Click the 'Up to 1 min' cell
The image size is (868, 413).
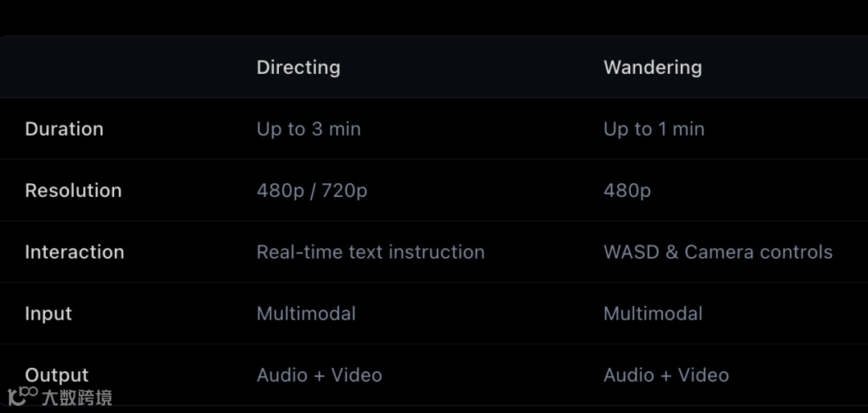point(653,129)
